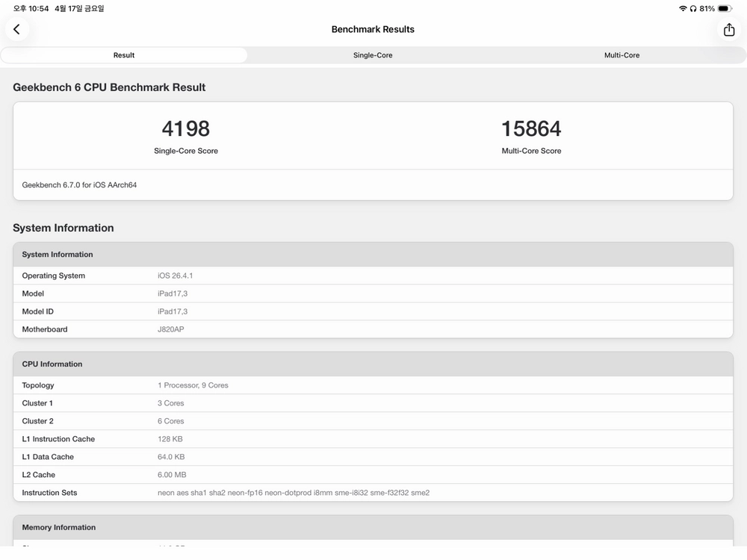
Task: Open the share sheet icon
Action: 729,30
